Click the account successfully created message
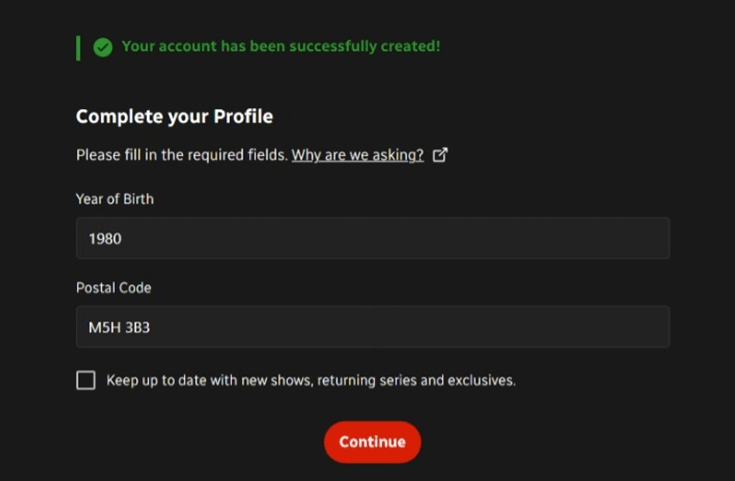Screen dimensions: 735x481 tap(281, 46)
